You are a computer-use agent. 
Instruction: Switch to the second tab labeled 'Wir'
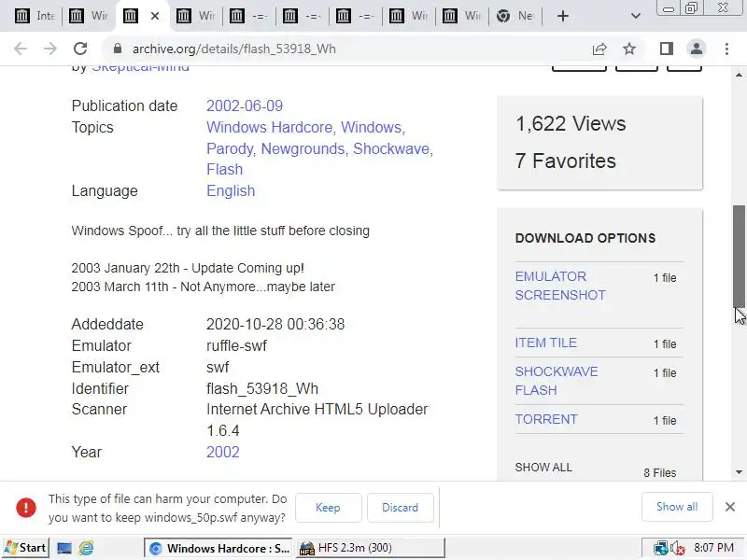pyautogui.click(x=89, y=16)
